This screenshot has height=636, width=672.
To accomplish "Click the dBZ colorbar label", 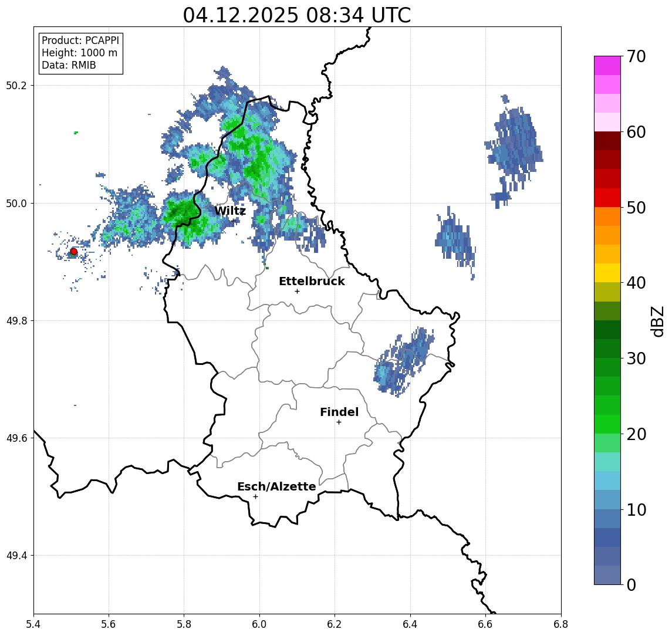I will [x=657, y=321].
